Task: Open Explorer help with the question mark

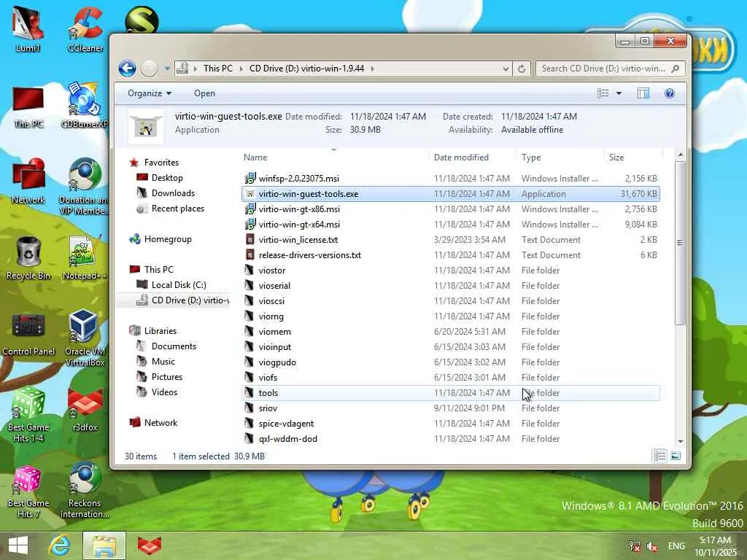Action: point(670,93)
